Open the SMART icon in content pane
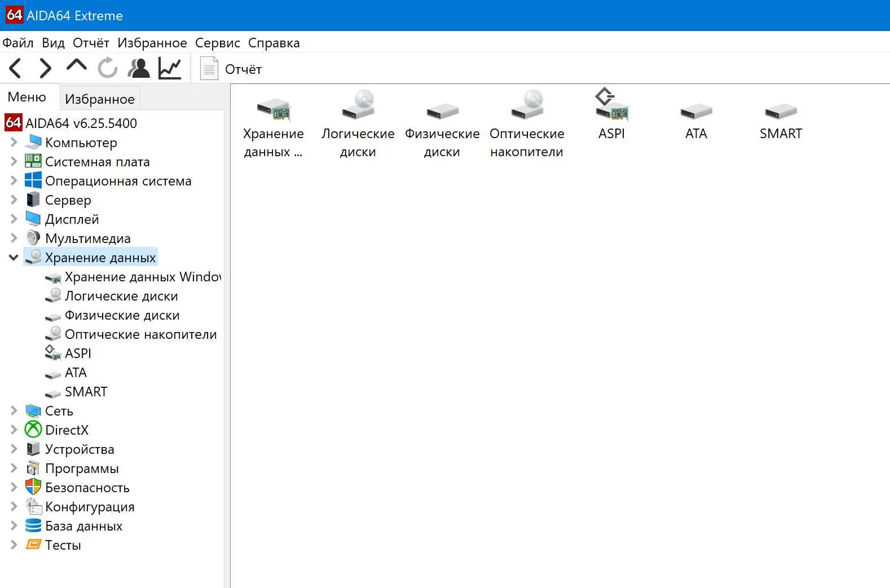This screenshot has width=890, height=588. coord(781,121)
